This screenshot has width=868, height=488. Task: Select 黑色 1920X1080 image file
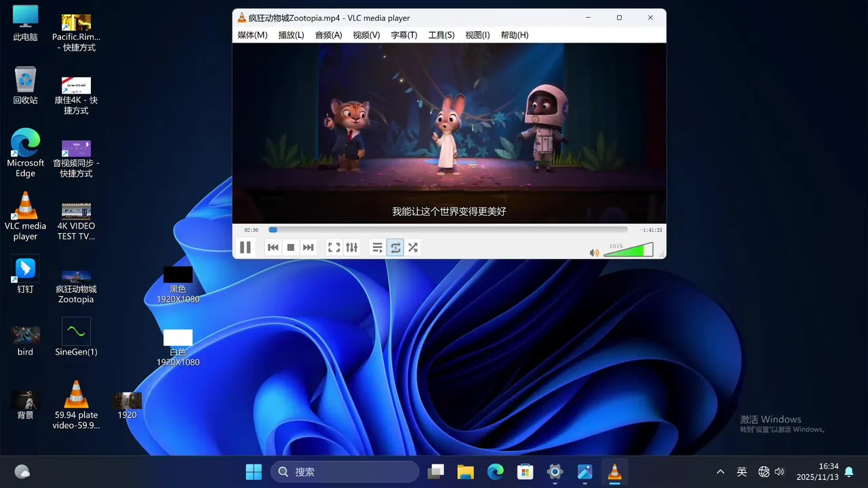click(x=178, y=285)
